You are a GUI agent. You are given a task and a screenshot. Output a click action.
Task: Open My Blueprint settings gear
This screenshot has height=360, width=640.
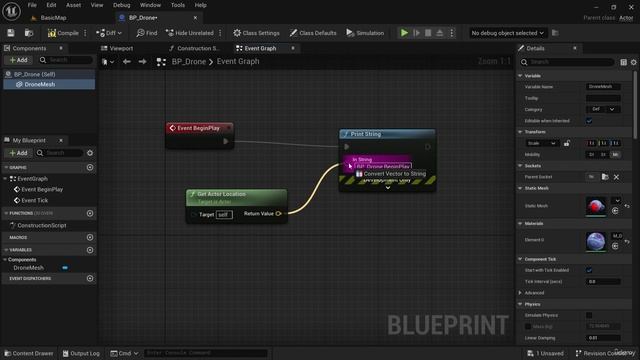pos(90,153)
